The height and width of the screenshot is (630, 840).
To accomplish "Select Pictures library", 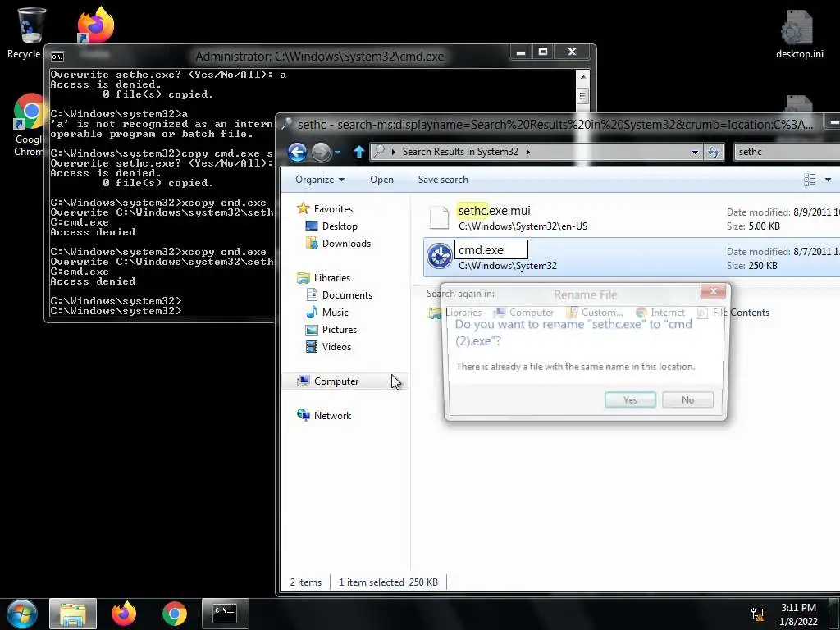I will 339,330.
